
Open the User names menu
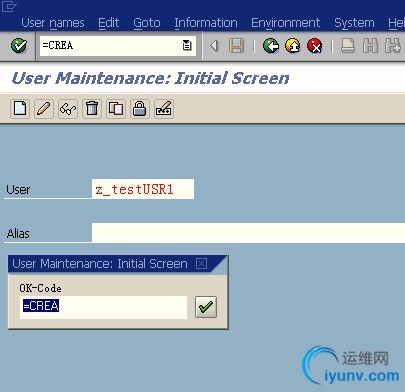coord(53,23)
